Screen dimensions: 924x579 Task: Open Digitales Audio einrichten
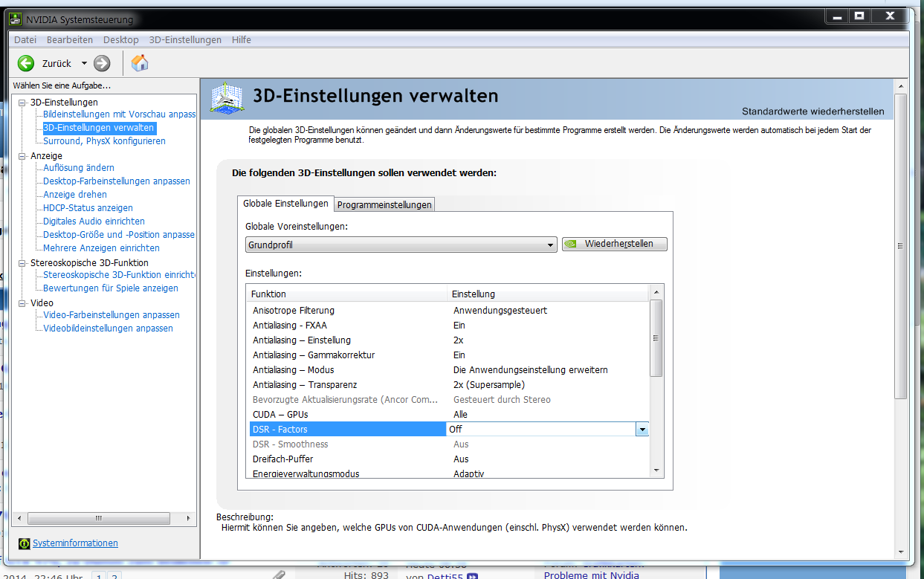click(94, 221)
